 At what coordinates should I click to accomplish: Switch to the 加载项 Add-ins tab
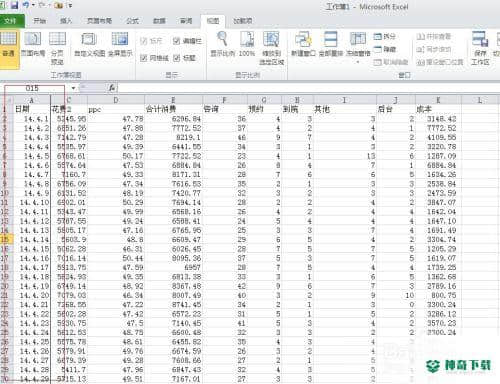tap(243, 21)
